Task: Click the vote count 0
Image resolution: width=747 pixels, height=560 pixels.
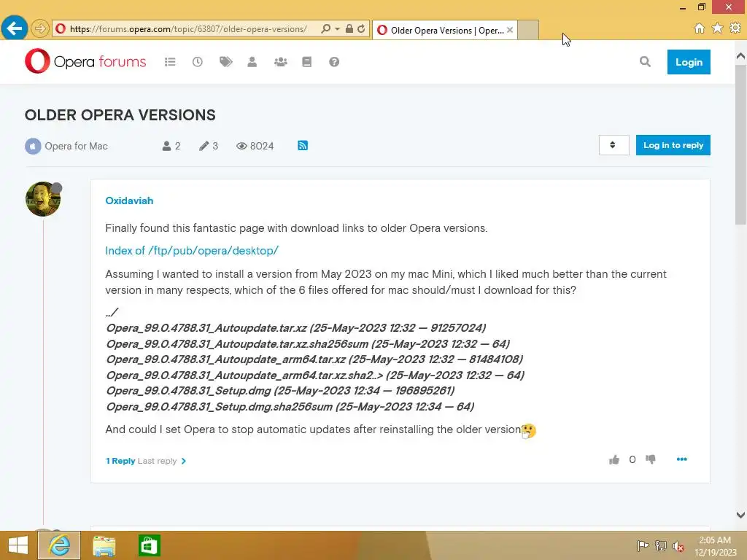Action: pyautogui.click(x=632, y=459)
